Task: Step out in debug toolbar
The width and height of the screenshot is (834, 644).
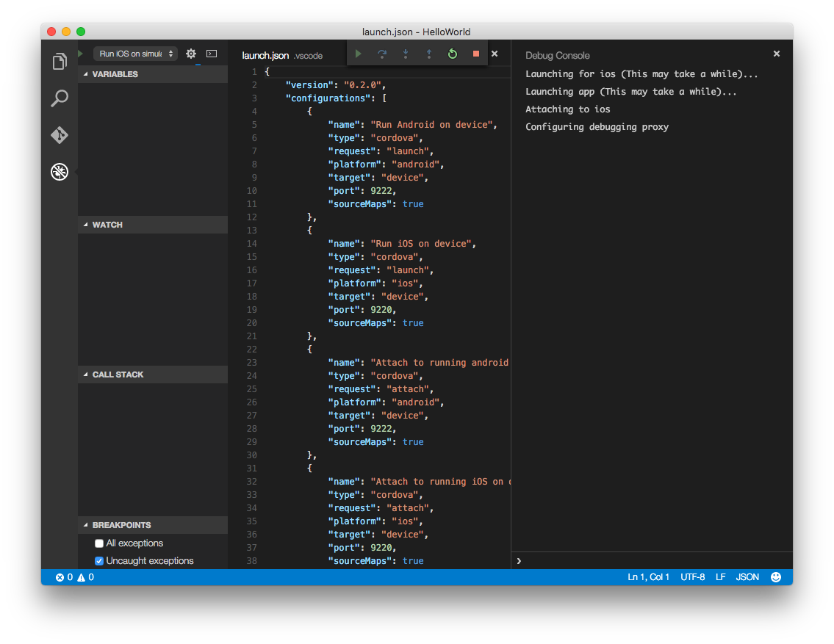Action: tap(428, 54)
